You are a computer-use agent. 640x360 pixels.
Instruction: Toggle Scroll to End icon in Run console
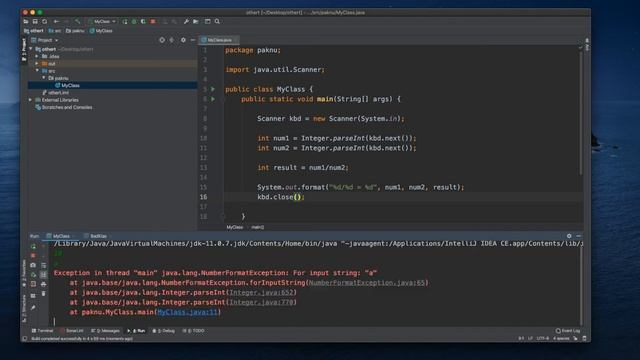tap(44, 275)
